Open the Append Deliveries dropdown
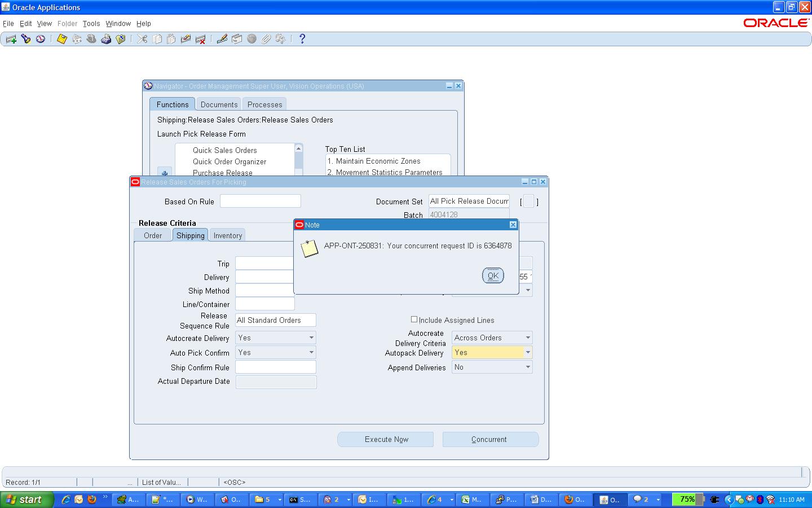 (528, 367)
